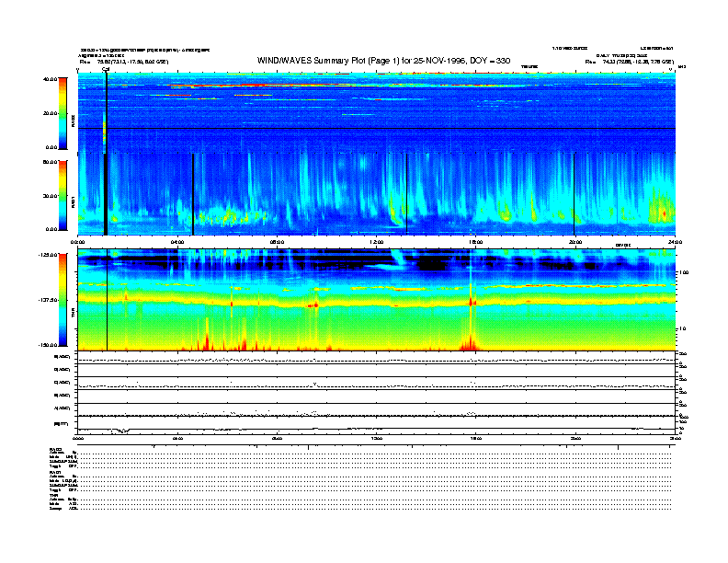Screen dimensions: 728x563
Task: Click the 12:00 tick label below RAD1 panel
Action: click(377, 242)
